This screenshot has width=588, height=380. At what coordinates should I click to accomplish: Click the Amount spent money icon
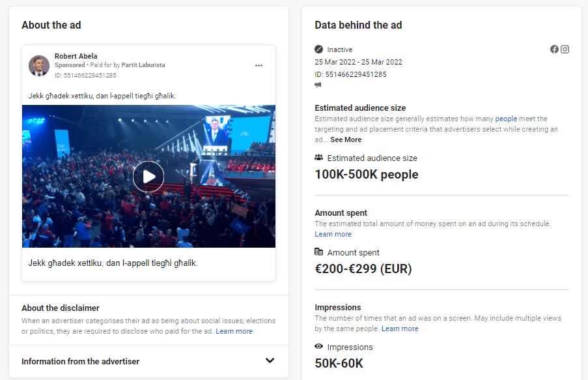coord(318,252)
